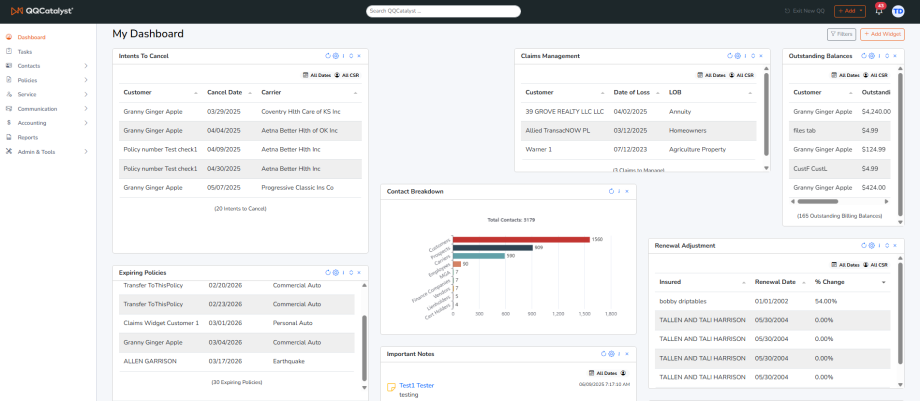Refresh the Outstanding Balances widget
Viewport: 920px width, 401px height.
864,56
